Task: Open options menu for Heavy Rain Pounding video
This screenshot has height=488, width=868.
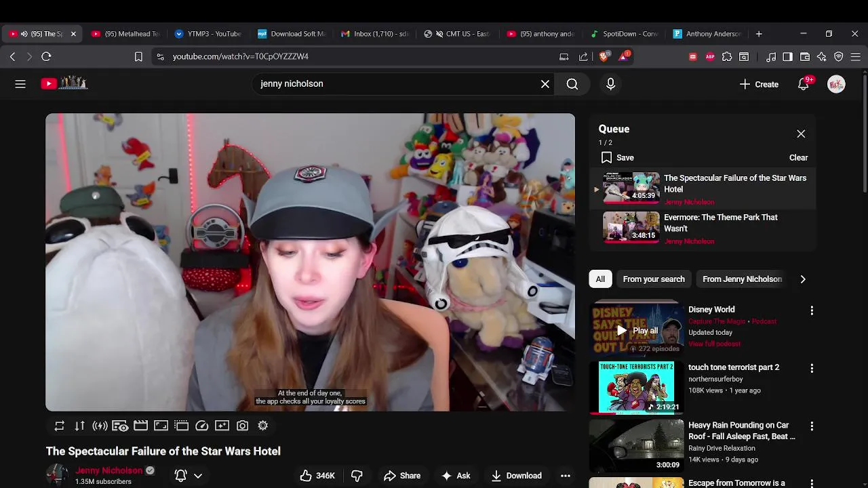Action: click(812, 426)
